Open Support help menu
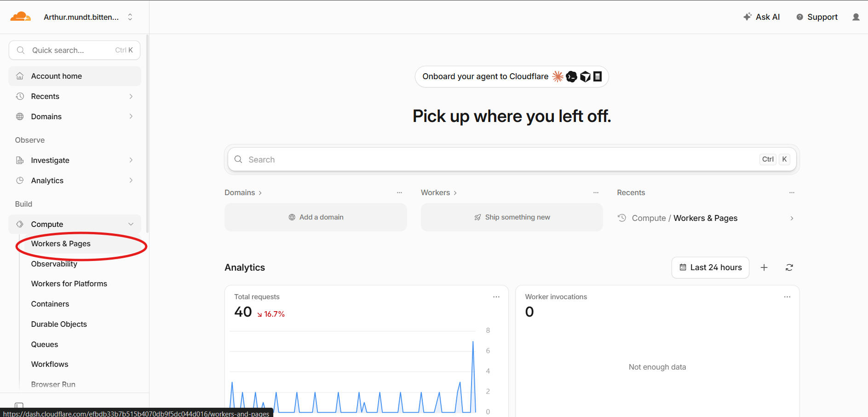 click(817, 17)
